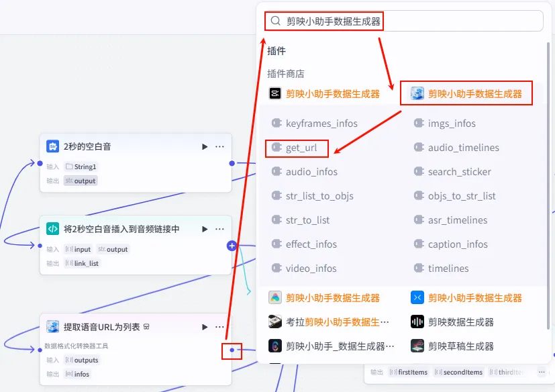Open the 剪映草稿生成器 plugin
The image size is (555, 392).
(452, 346)
